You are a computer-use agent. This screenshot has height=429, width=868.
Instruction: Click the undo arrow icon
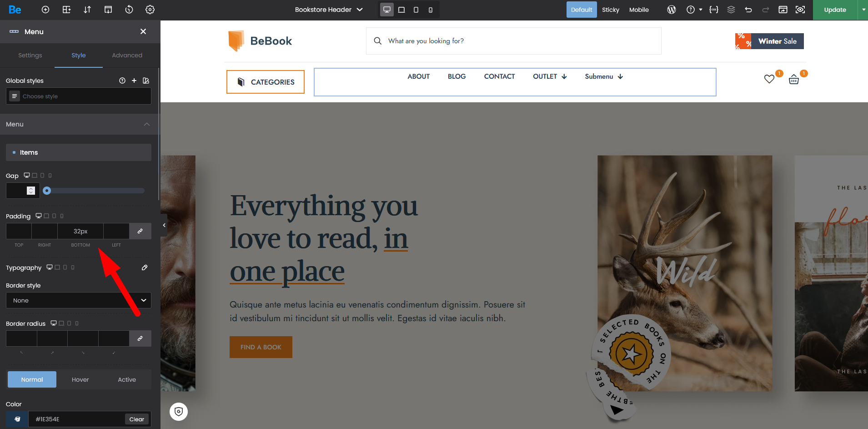click(748, 10)
